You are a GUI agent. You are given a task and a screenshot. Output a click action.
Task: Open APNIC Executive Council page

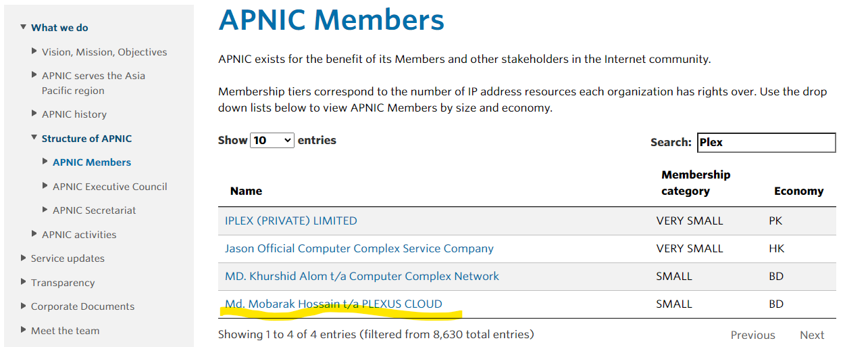(109, 187)
